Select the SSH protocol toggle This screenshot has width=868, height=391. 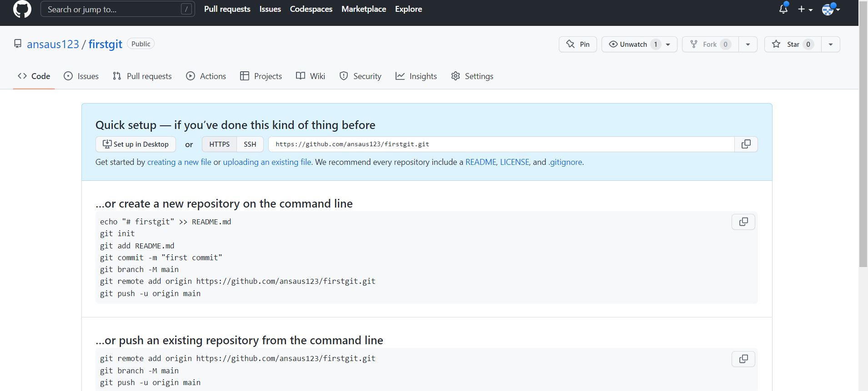point(250,144)
